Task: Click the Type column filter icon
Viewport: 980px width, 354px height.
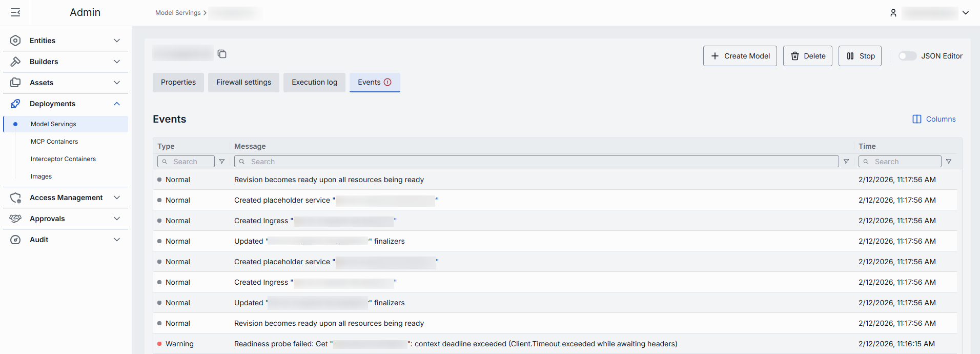Action: click(x=222, y=161)
